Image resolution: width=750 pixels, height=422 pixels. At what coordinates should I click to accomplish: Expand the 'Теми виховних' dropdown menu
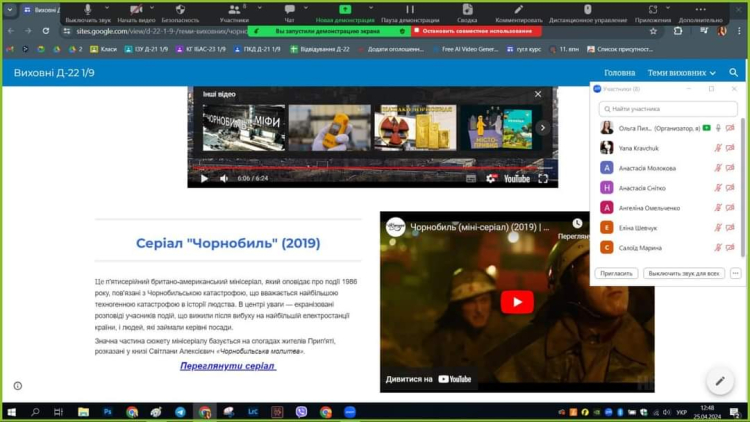coord(682,73)
